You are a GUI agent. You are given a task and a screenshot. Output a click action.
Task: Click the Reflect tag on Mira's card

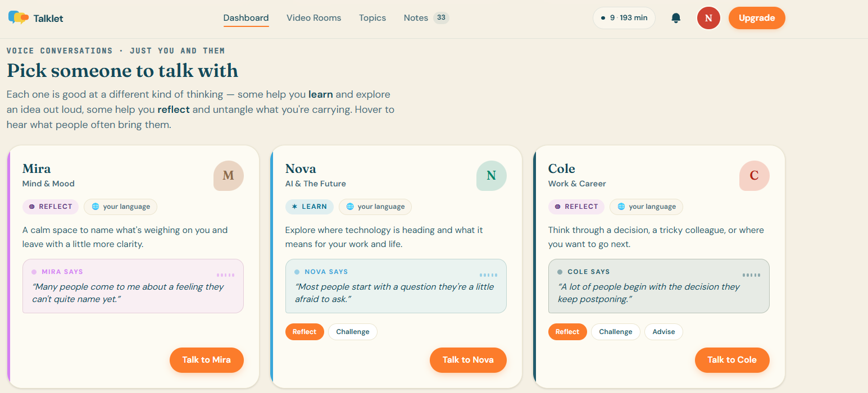click(x=51, y=207)
